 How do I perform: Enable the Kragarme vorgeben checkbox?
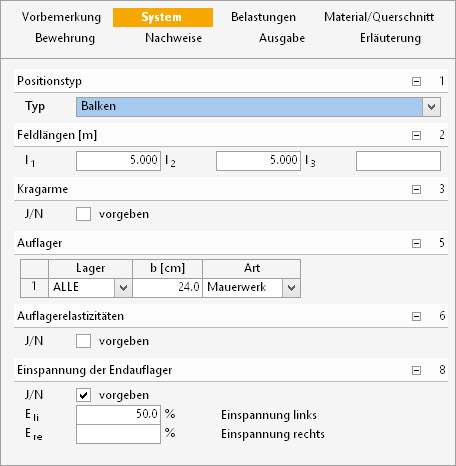pyautogui.click(x=83, y=214)
